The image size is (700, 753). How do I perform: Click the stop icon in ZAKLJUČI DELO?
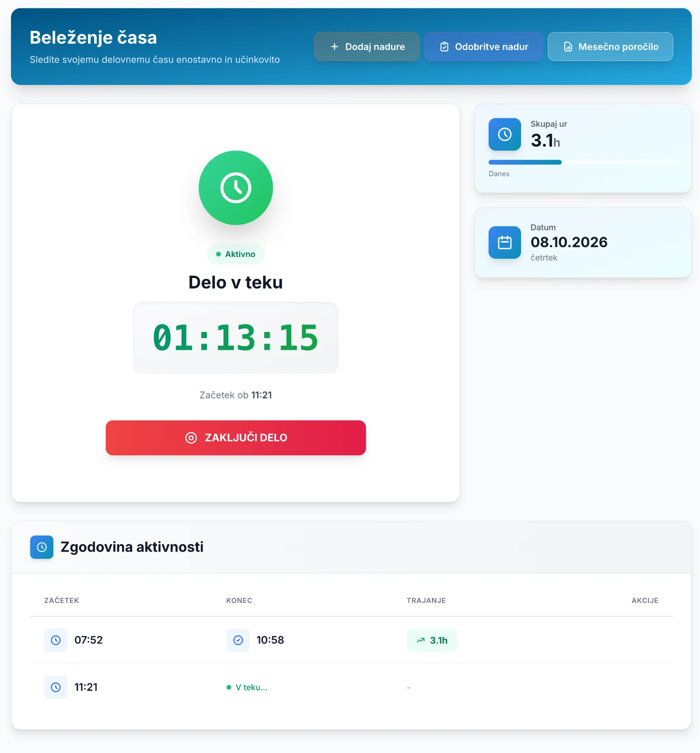click(x=191, y=438)
